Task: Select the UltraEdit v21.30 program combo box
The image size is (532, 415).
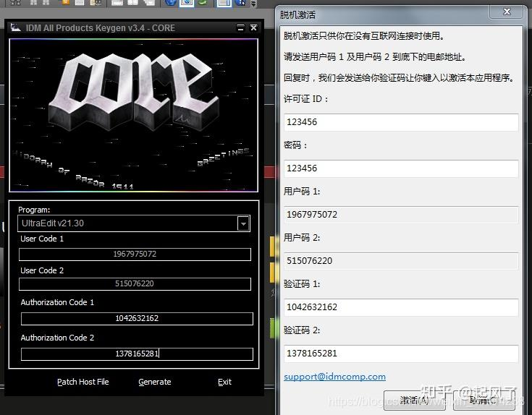Action: (128, 223)
